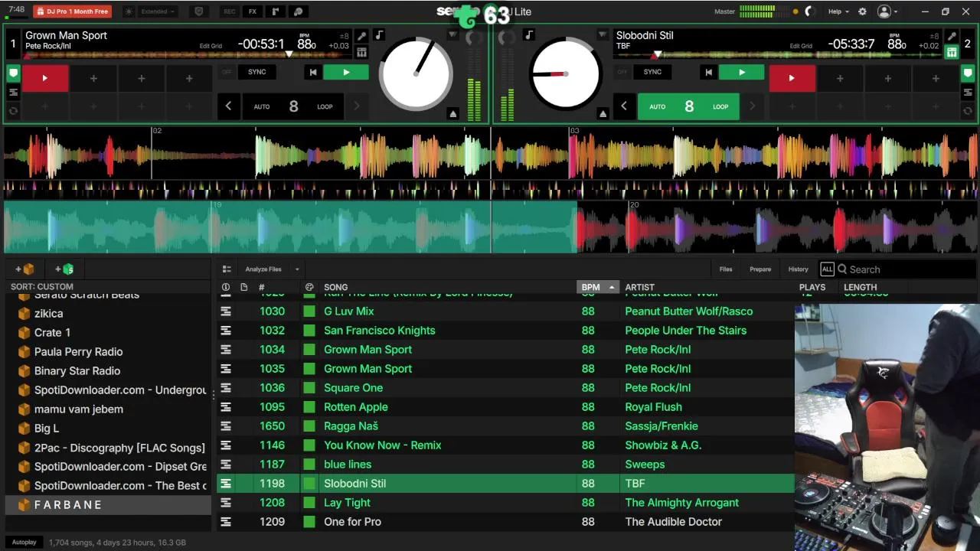
Task: Open the Practice Mode guitar-shaped icon
Action: tap(276, 11)
